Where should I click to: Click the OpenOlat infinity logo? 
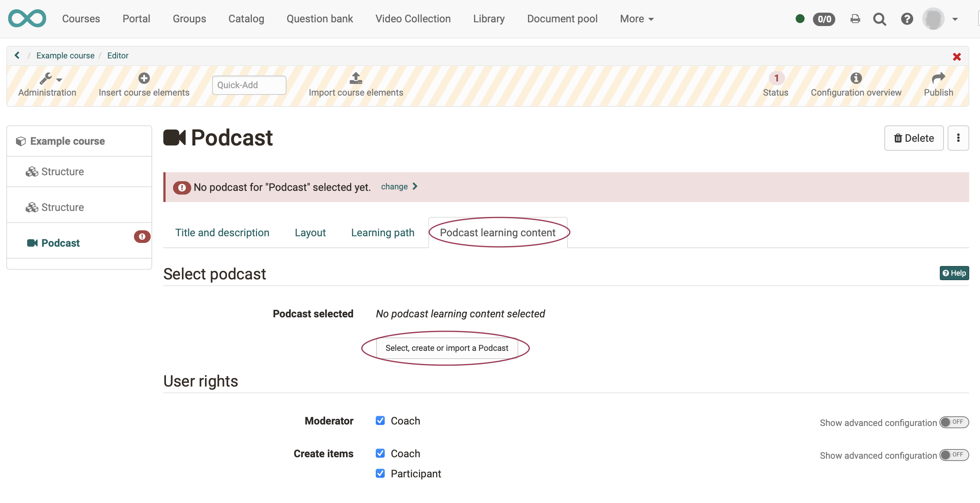click(27, 19)
